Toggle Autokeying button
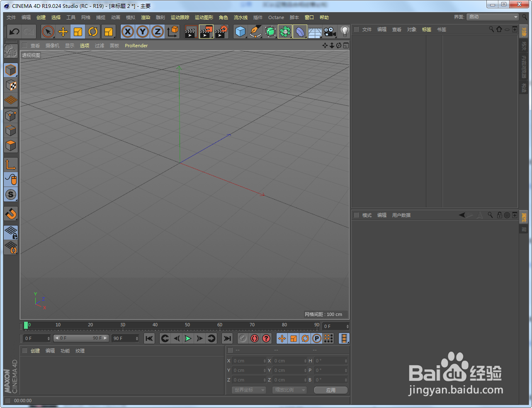The height and width of the screenshot is (408, 532). (255, 338)
